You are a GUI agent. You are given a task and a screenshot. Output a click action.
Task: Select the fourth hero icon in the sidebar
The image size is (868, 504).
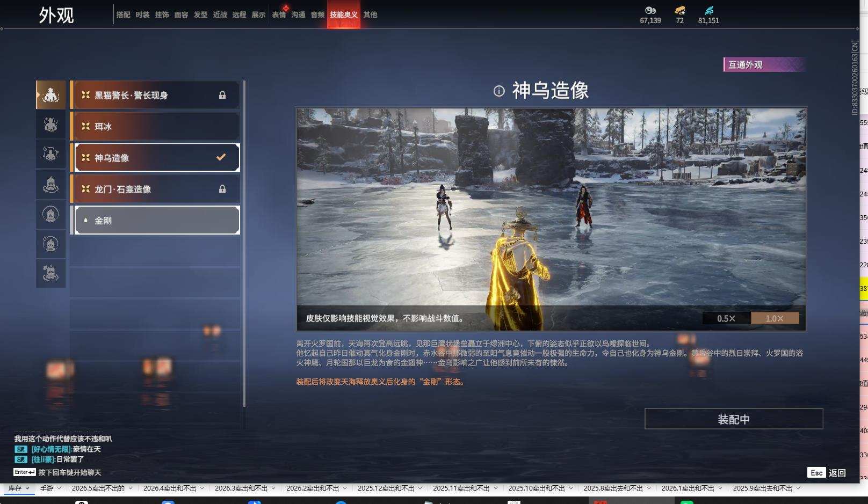coord(50,184)
